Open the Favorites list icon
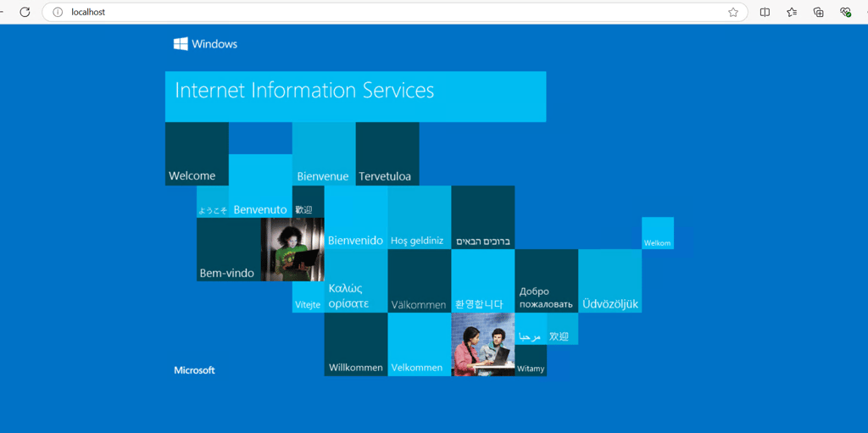This screenshot has width=868, height=433. pos(793,12)
